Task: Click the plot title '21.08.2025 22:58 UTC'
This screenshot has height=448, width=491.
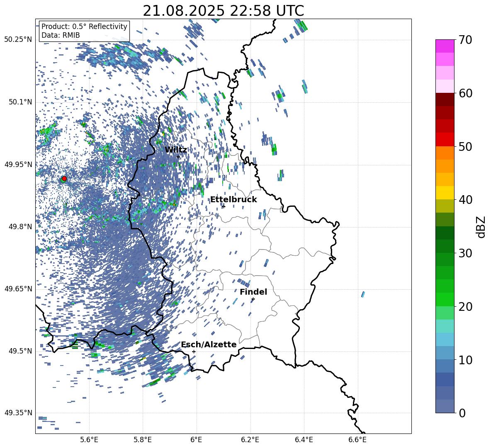Action: pyautogui.click(x=223, y=11)
